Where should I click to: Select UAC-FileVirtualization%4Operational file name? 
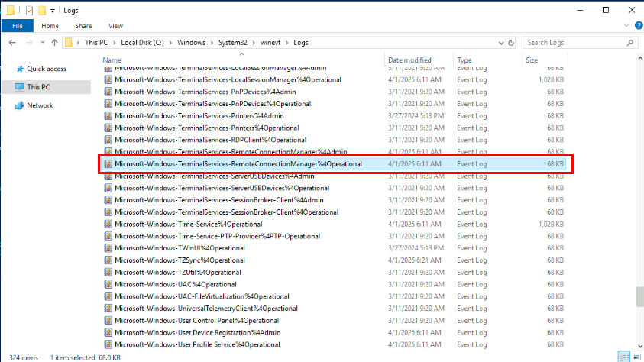(x=202, y=296)
